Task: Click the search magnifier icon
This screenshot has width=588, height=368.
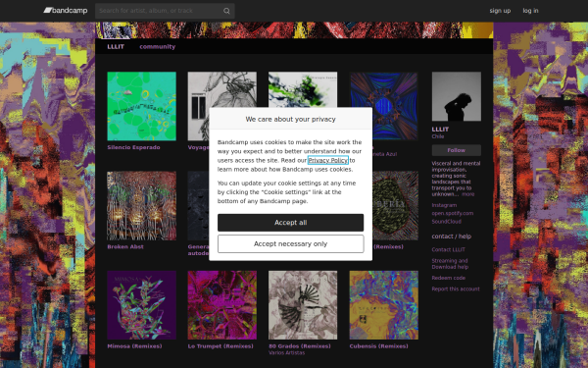Action: pyautogui.click(x=226, y=11)
